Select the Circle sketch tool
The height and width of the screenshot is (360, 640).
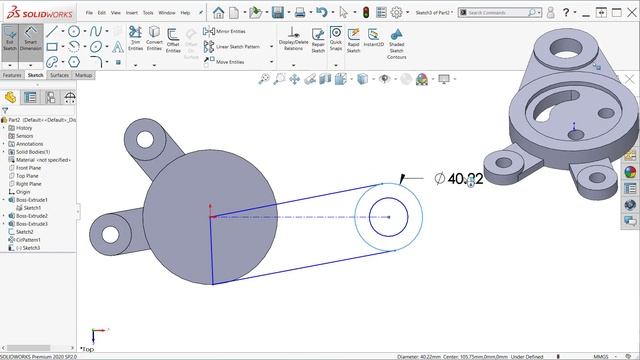coord(74,31)
